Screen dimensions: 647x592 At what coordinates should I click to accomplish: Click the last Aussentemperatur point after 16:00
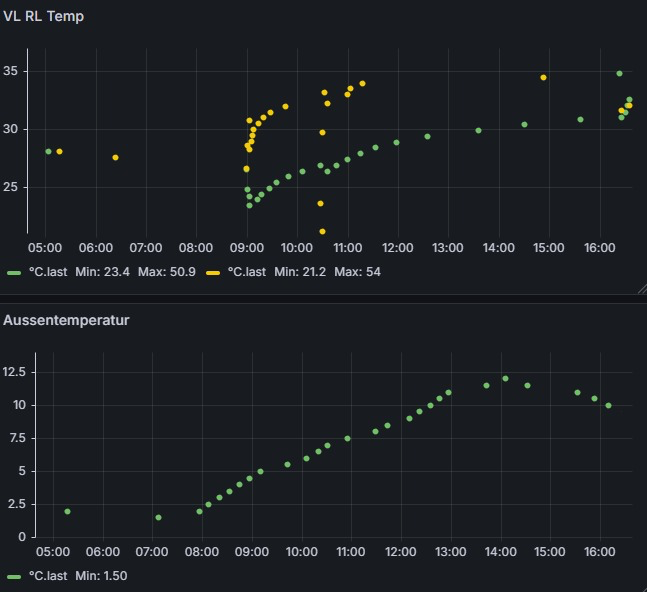pyautogui.click(x=608, y=405)
